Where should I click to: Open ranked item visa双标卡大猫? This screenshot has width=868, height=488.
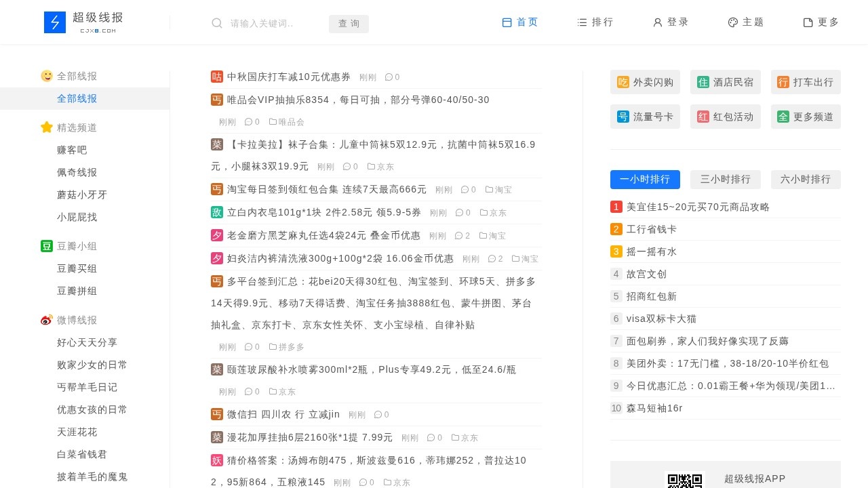tap(662, 319)
